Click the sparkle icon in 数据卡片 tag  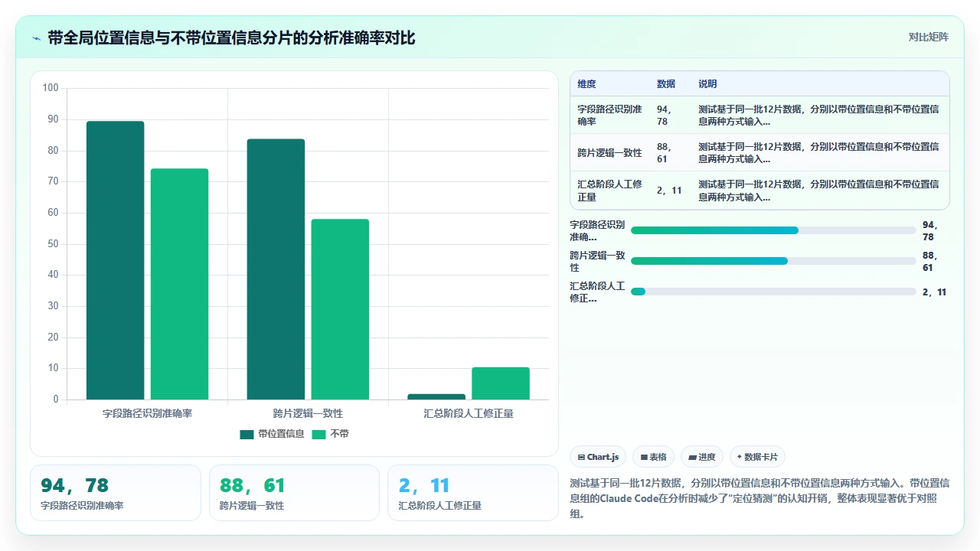point(740,457)
